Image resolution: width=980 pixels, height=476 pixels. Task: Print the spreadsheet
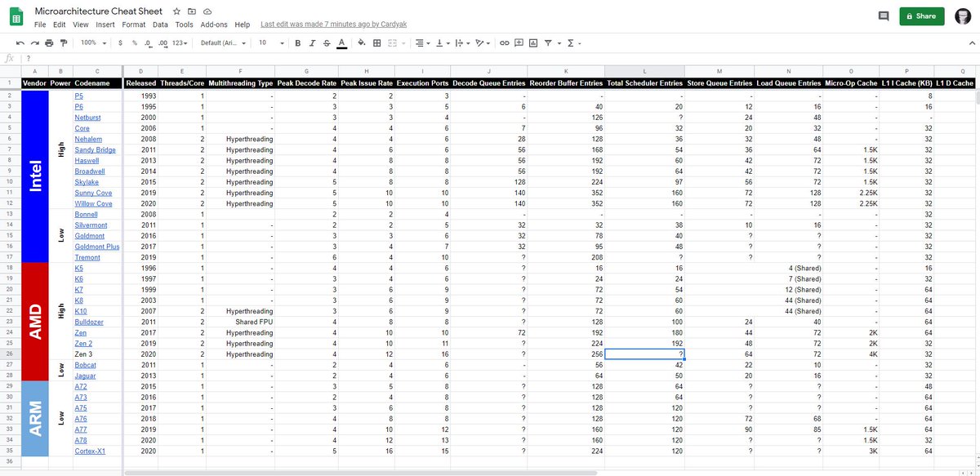click(49, 42)
